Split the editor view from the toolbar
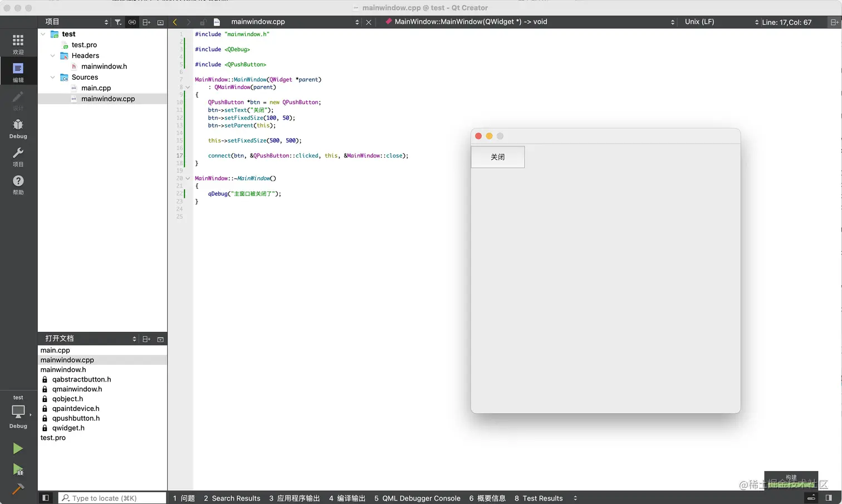 834,22
